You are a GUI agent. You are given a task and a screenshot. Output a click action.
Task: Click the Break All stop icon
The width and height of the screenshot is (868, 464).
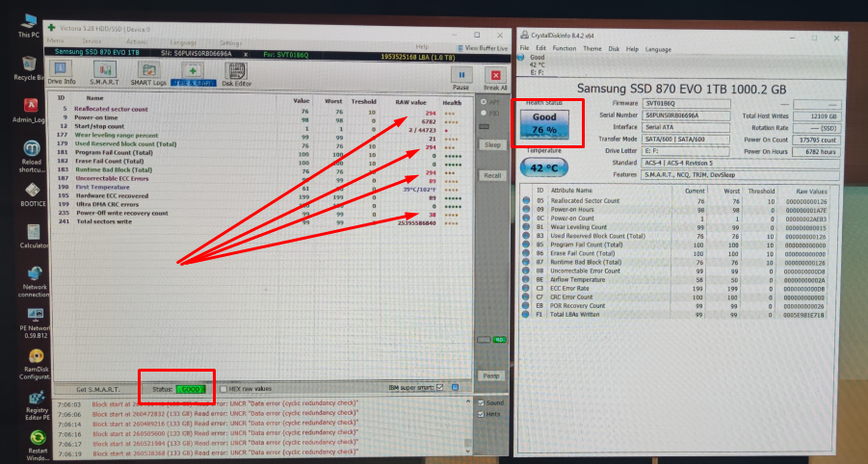coord(495,75)
